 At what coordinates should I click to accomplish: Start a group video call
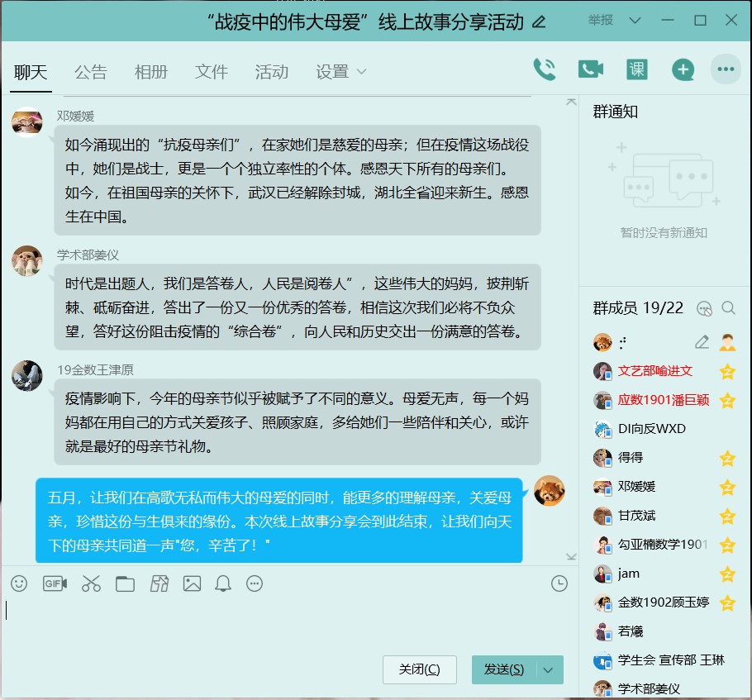click(x=590, y=69)
